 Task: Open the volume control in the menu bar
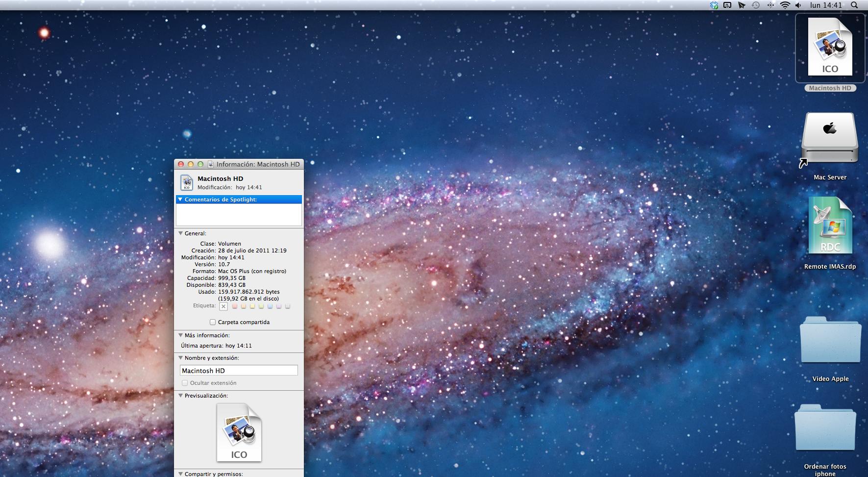798,5
